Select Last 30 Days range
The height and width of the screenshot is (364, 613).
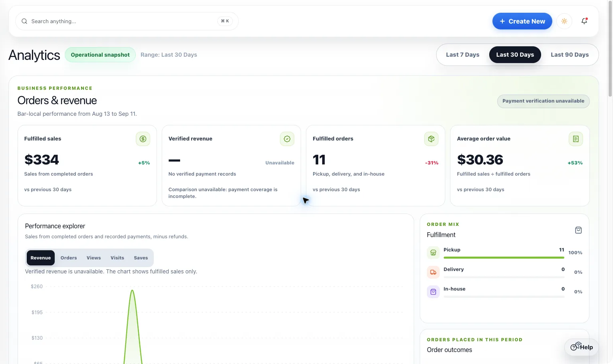(x=515, y=55)
